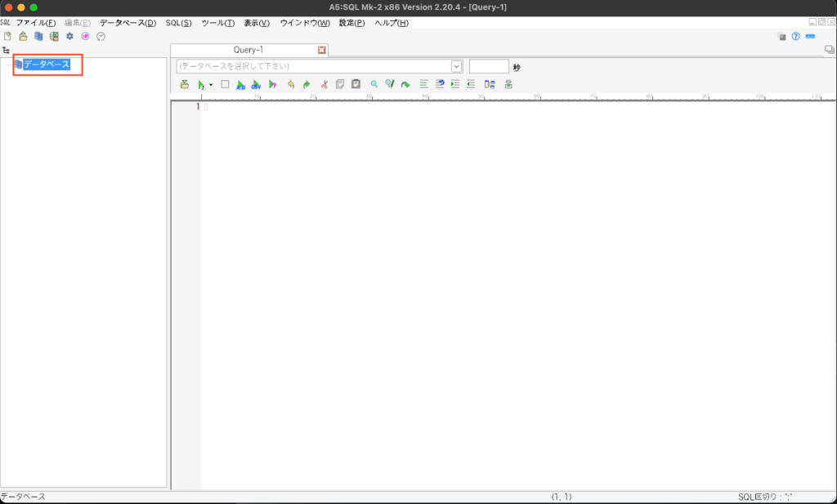Click the gear options icon in top toolbar

(x=69, y=37)
